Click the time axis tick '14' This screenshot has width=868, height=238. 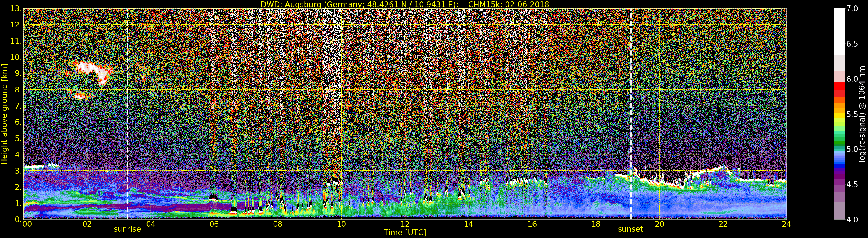pos(468,224)
